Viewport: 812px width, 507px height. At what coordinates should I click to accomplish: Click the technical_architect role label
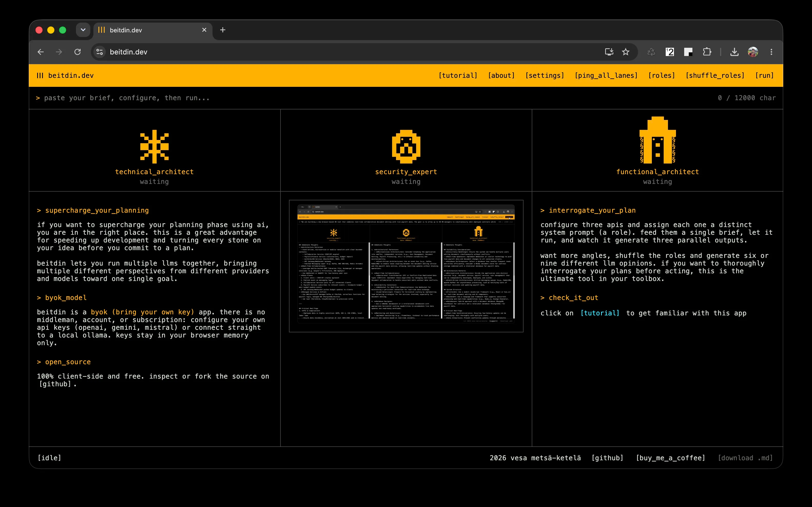[154, 172]
